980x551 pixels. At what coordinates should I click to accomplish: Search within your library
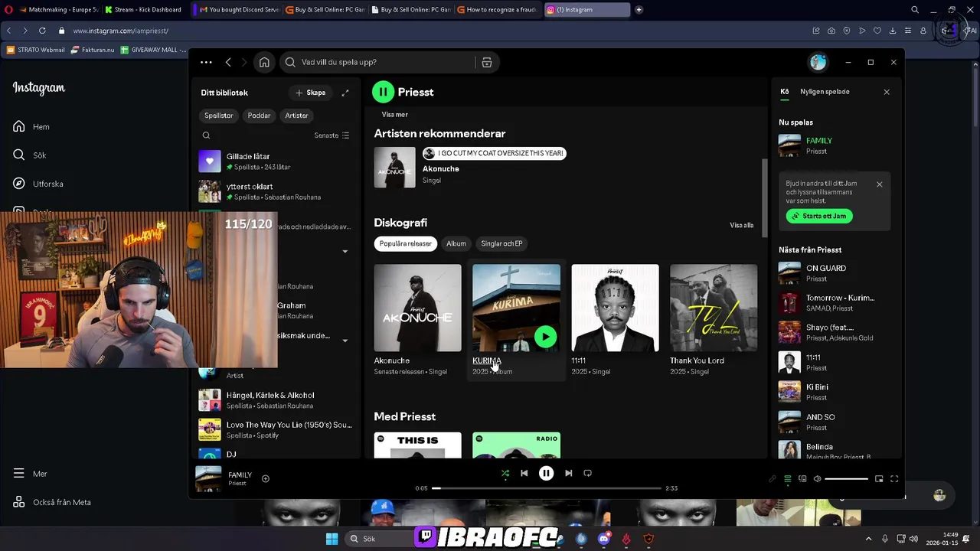[x=206, y=135]
